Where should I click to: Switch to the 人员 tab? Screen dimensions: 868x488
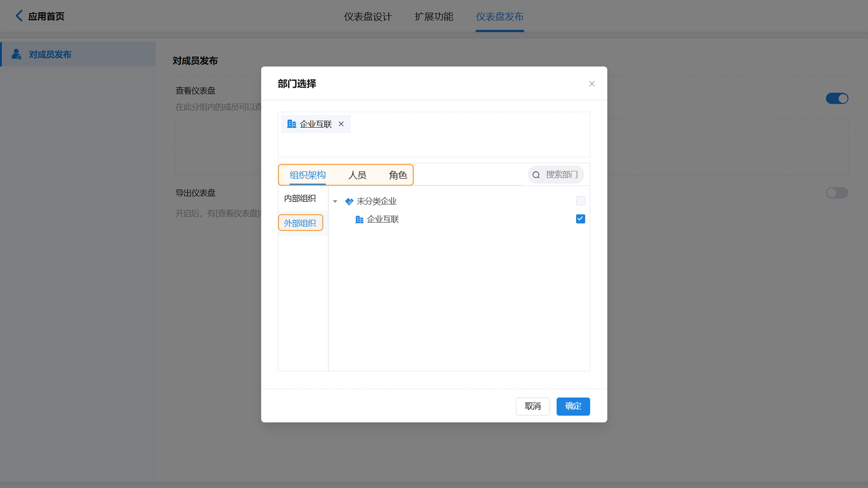coord(357,175)
